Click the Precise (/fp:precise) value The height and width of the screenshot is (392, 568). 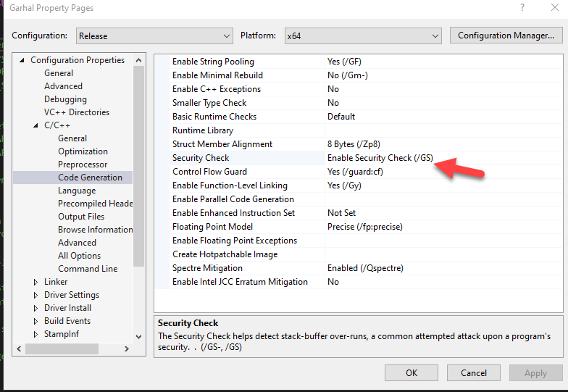click(365, 227)
